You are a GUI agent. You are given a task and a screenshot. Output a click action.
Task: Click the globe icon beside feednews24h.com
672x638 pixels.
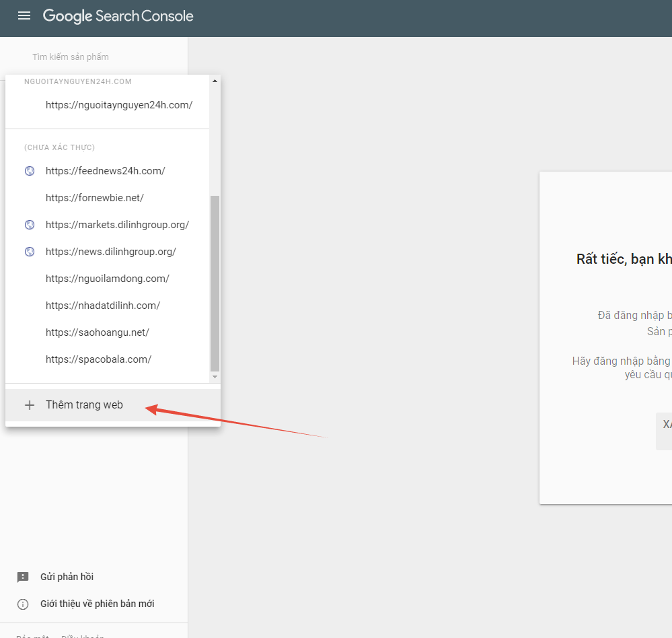click(x=30, y=171)
